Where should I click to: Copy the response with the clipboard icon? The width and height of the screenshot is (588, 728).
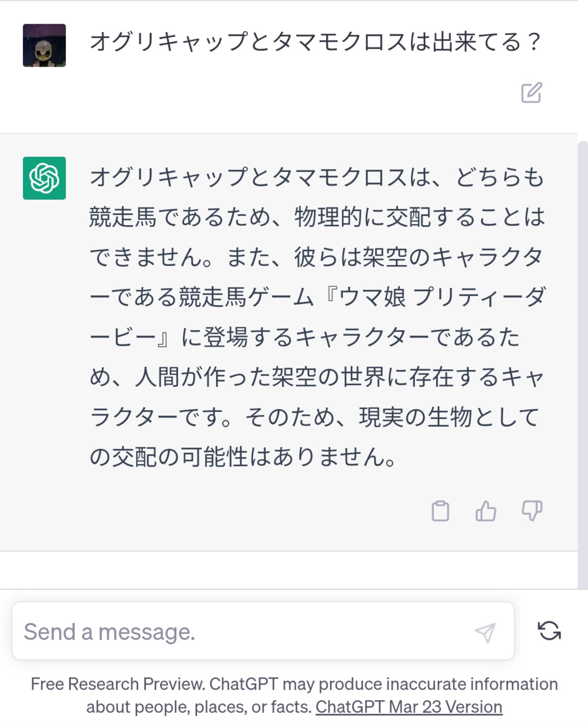[x=440, y=511]
